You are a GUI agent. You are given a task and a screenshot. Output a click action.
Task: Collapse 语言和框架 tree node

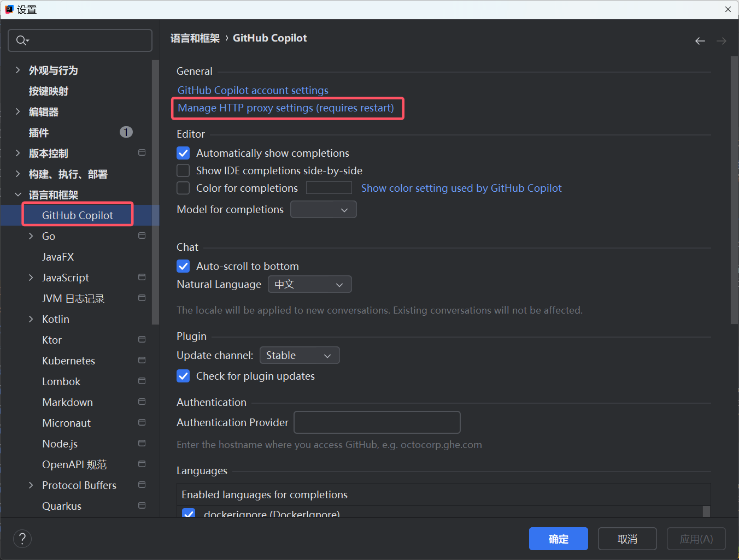18,194
